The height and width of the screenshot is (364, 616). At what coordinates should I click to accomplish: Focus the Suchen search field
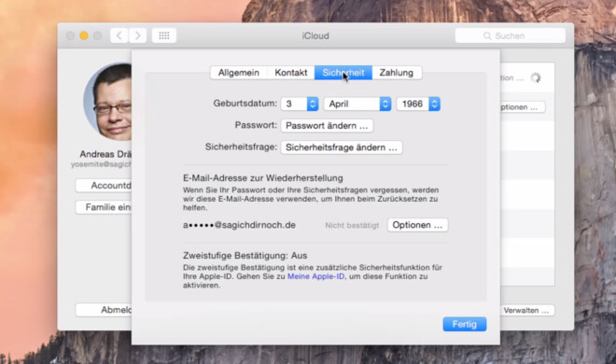(x=510, y=35)
